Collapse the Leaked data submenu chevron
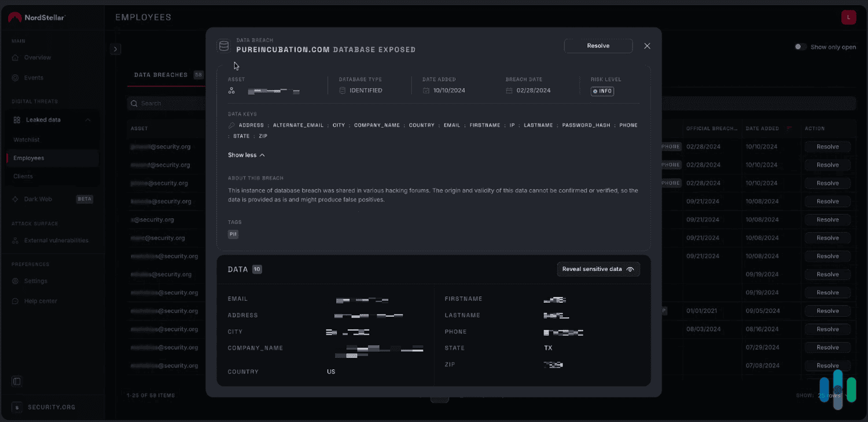Screen dimensions: 868x422 [88, 119]
